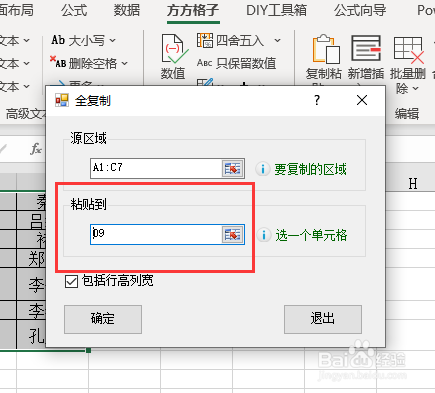Viewport: 435px width, 393px height.
Task: Open the DIY工具箱 tab
Action: (276, 10)
